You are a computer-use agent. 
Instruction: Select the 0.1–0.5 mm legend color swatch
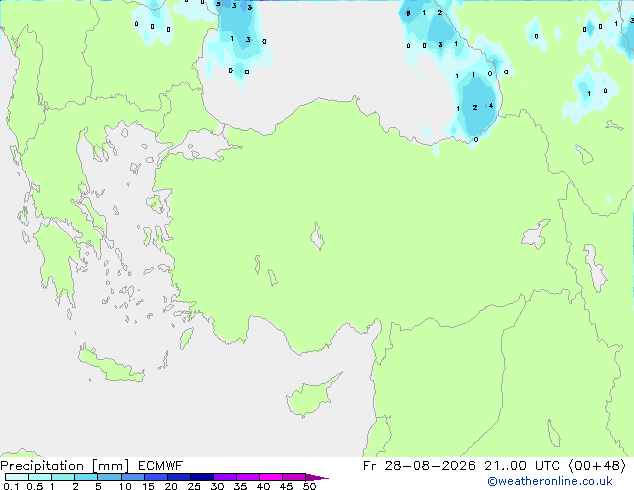point(17,477)
